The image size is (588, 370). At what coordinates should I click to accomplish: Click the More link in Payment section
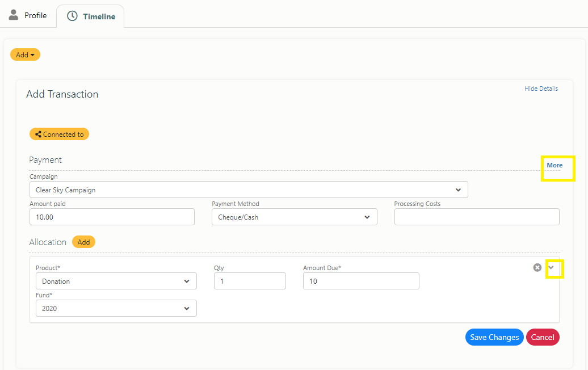pyautogui.click(x=555, y=165)
